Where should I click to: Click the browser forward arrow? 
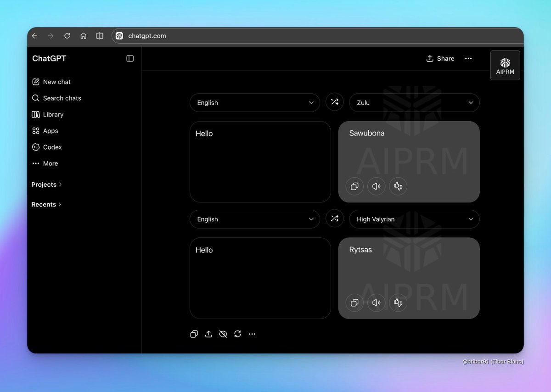(51, 36)
